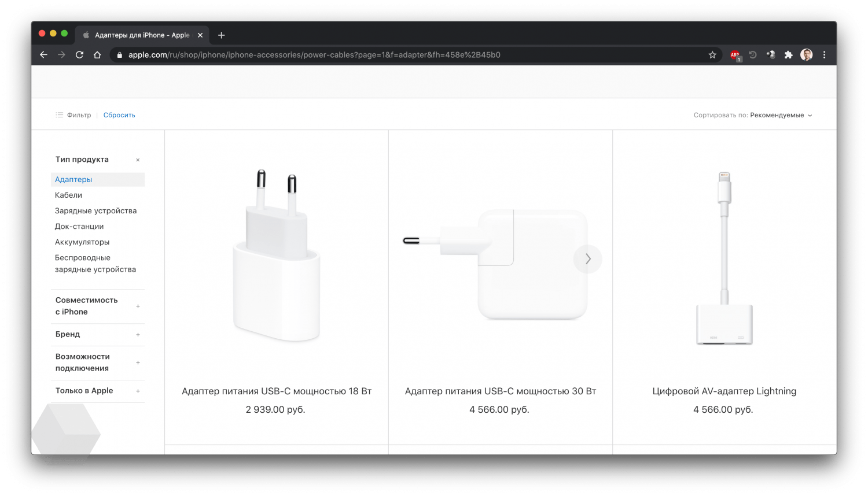Screen dimensions: 868x496
Task: Select Беспроводные зарядные устройства filter
Action: click(x=95, y=264)
